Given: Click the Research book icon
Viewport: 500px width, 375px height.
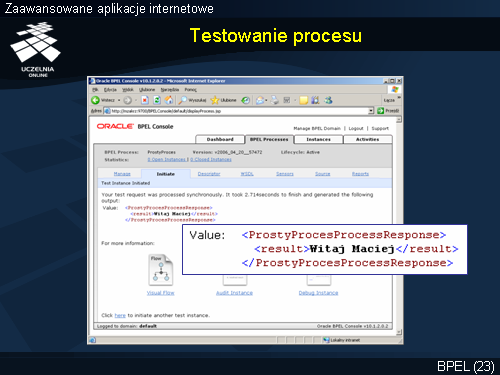Looking at the screenshot, I should pos(315,100).
